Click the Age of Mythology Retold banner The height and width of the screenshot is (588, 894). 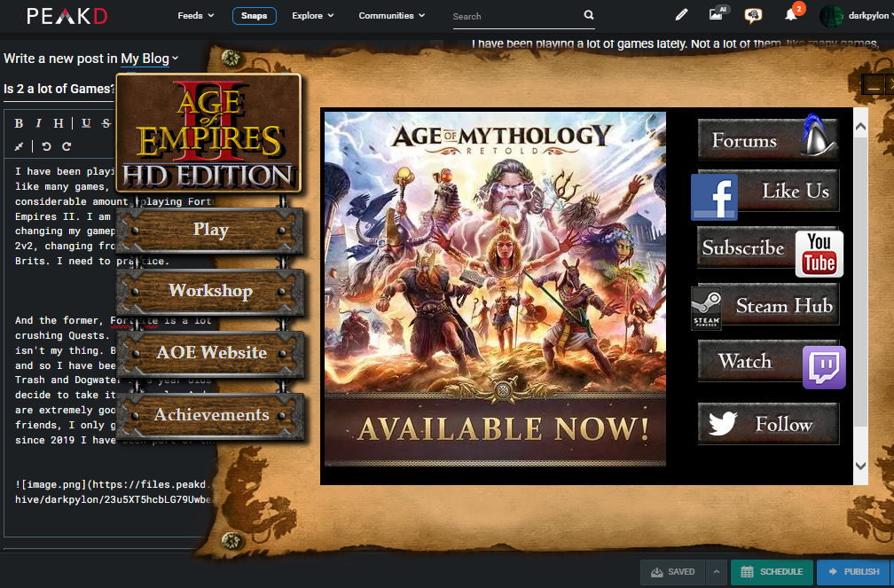[495, 289]
